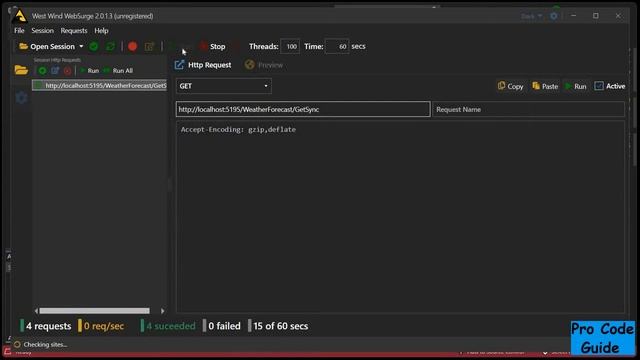Click the yellow open folder sidebar icon
Image resolution: width=640 pixels, height=360 pixels.
tap(21, 70)
